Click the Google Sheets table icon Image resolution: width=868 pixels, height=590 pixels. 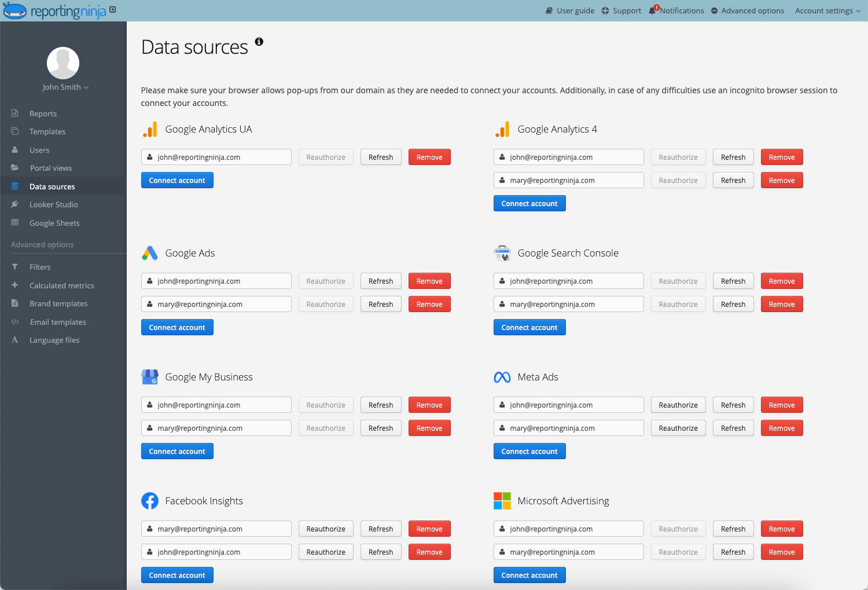(x=15, y=223)
